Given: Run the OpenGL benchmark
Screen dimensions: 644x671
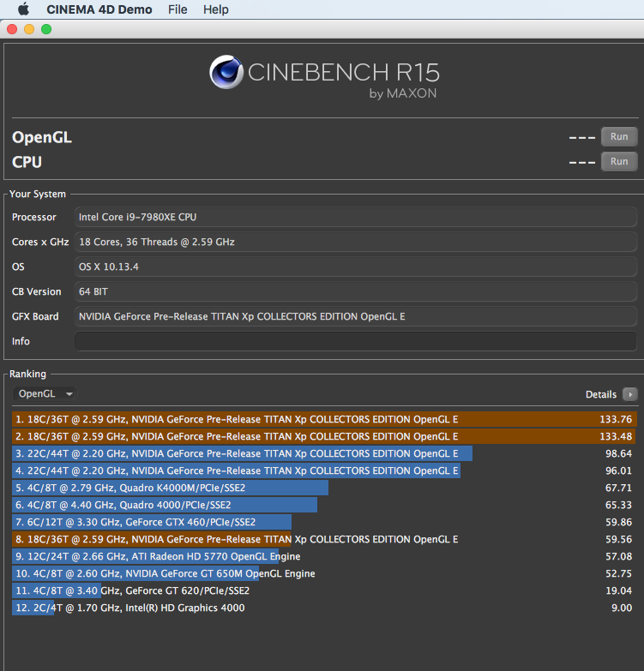Looking at the screenshot, I should 619,136.
